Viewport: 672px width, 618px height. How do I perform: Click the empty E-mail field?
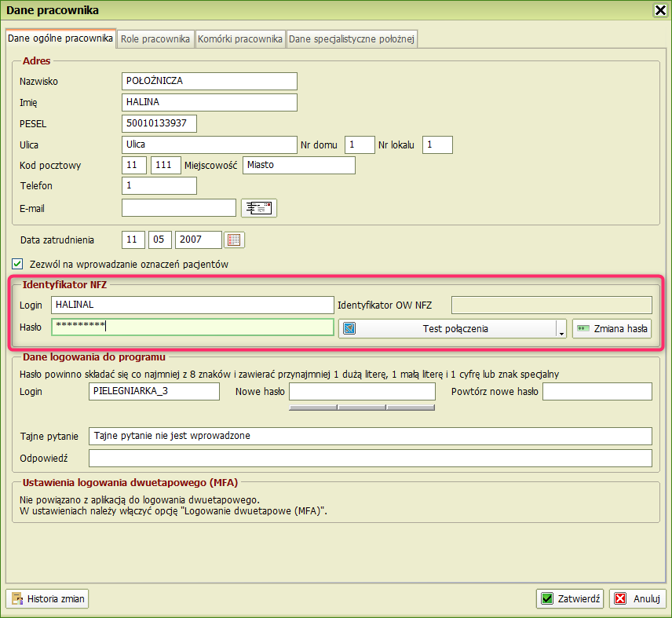tap(179, 207)
